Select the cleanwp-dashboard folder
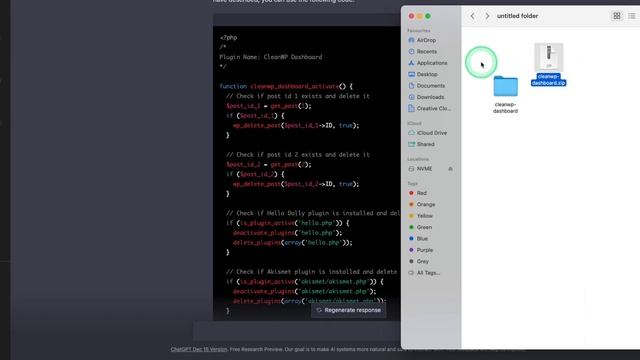This screenshot has width=640, height=360. click(505, 94)
